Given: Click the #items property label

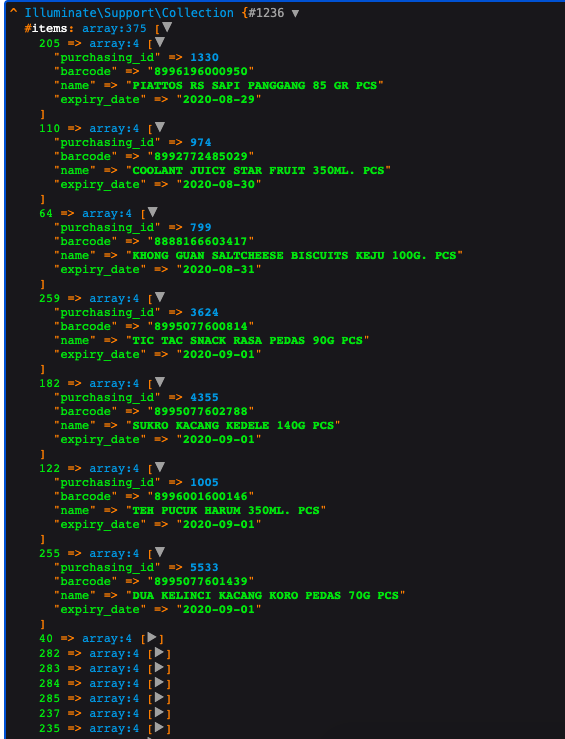Looking at the screenshot, I should pos(46,28).
